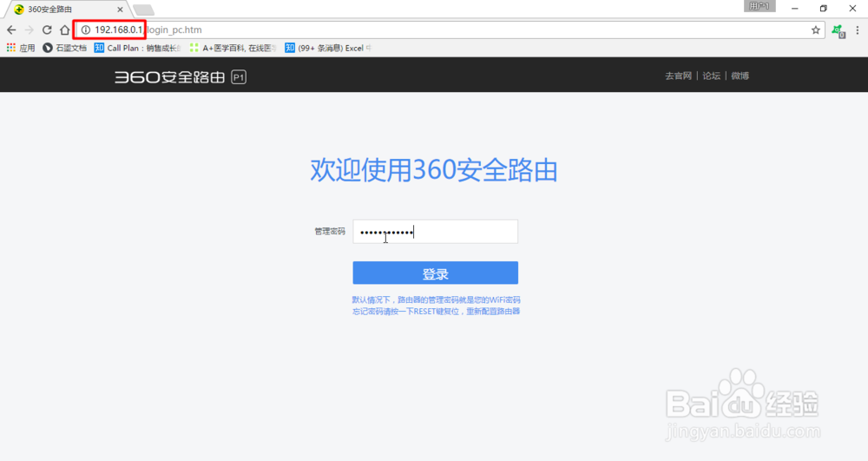Open the 应用 apps shortcut in bookmarks bar
868x461 pixels.
click(21, 48)
